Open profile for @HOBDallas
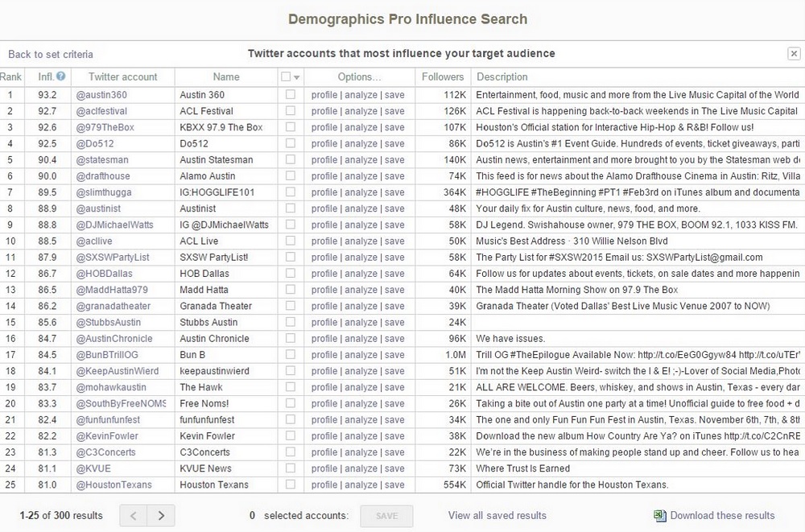 tap(324, 274)
